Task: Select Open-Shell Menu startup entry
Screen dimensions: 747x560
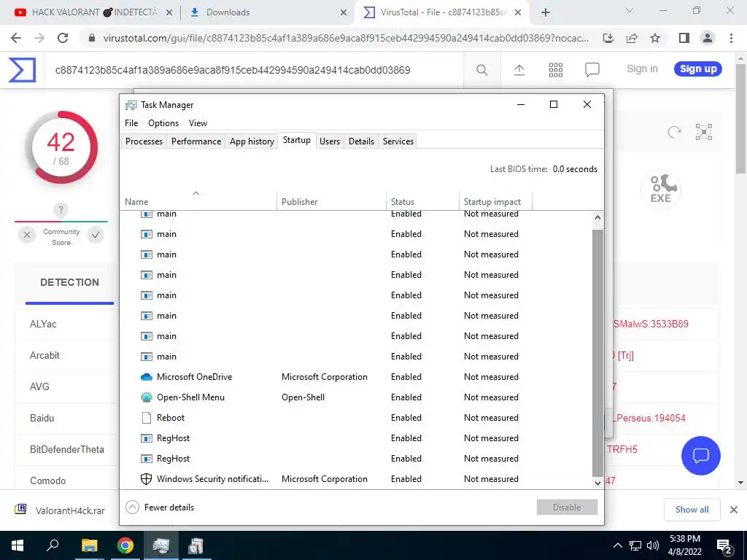Action: (357, 397)
